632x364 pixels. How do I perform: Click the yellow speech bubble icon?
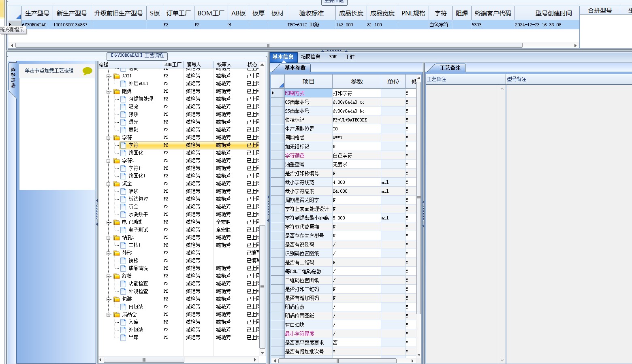pos(87,71)
